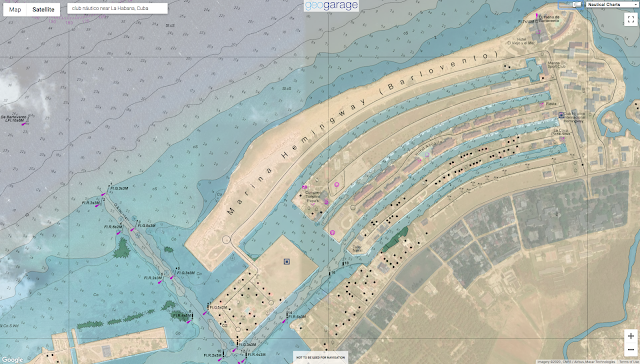Screen dimensions: 640x364
Task: Select the Satellite view
Action: click(43, 9)
